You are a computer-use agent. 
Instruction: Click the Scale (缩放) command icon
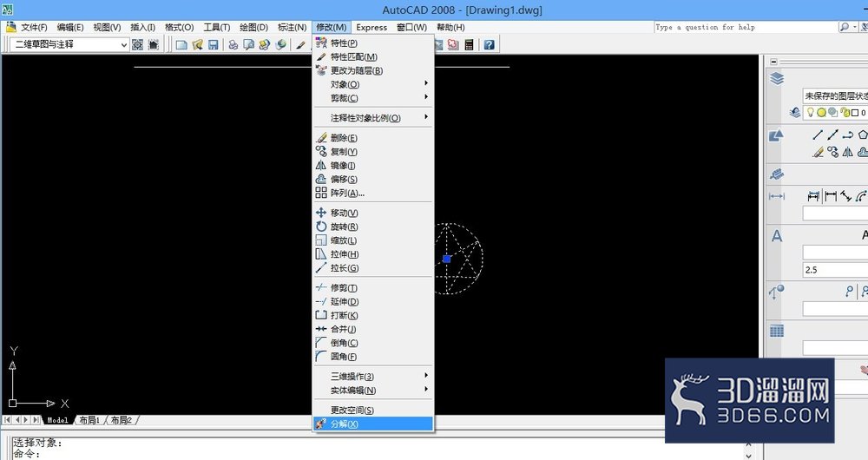coord(321,240)
